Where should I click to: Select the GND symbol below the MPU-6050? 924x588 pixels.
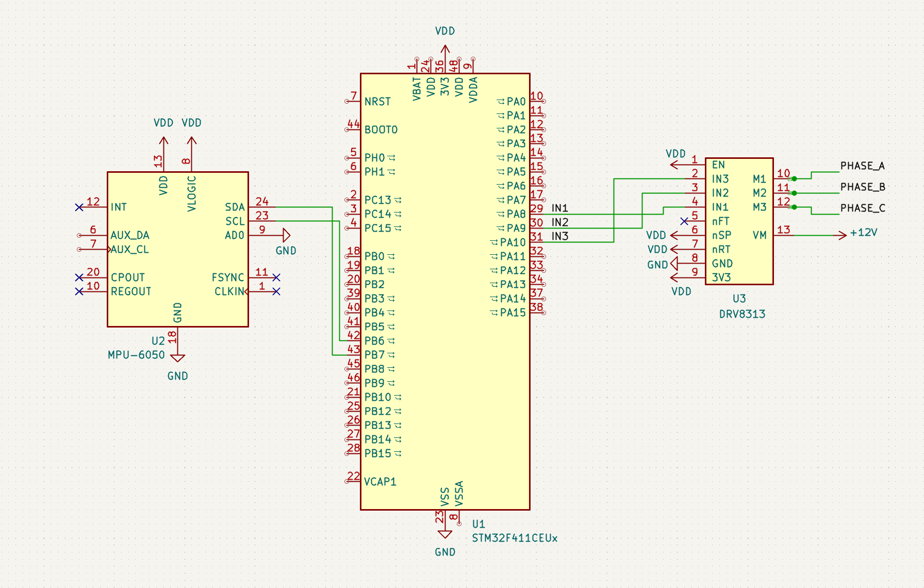[x=177, y=357]
